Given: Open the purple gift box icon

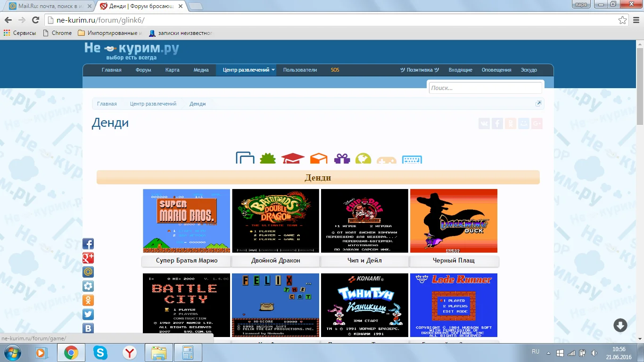Looking at the screenshot, I should coord(342,158).
